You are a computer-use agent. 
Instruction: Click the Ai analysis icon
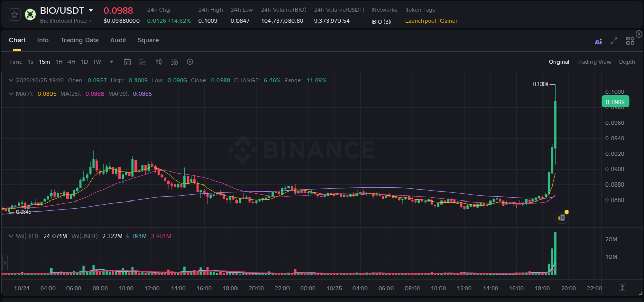point(598,40)
